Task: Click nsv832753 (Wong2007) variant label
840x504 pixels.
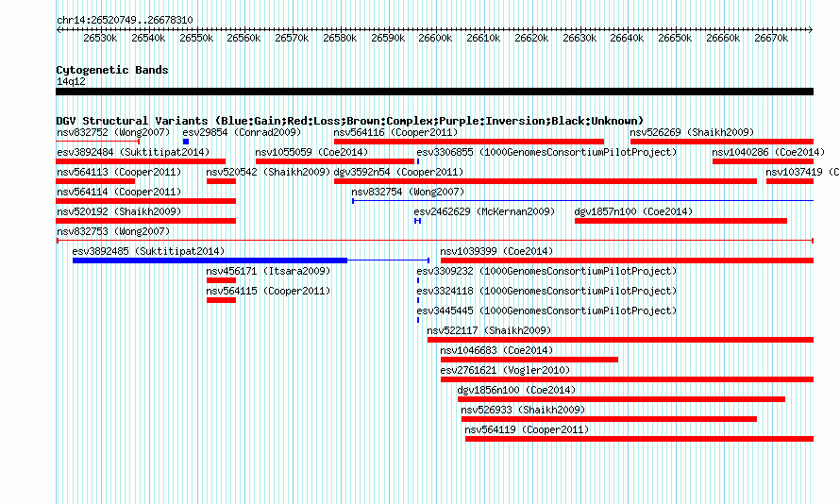Action: click(x=113, y=231)
